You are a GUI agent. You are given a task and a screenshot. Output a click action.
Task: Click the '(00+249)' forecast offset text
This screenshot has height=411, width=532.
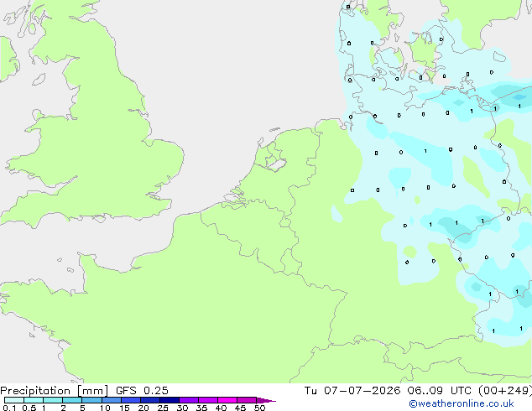[505, 391]
